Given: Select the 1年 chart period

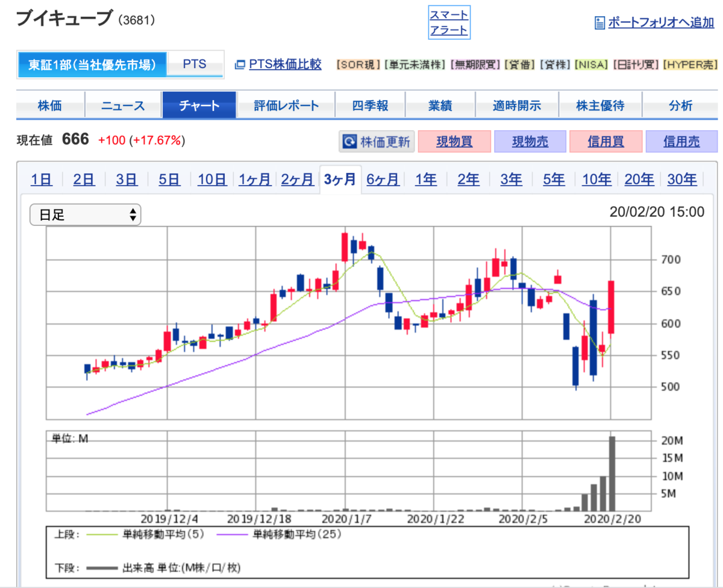Looking at the screenshot, I should click(x=426, y=180).
